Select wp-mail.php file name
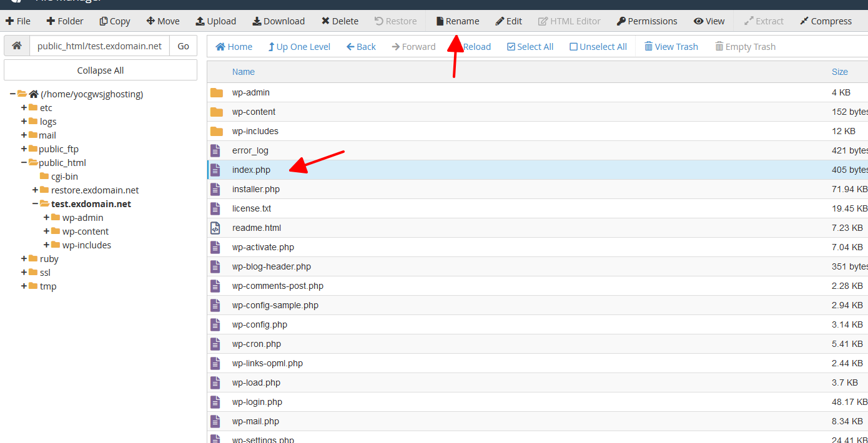 coord(255,421)
